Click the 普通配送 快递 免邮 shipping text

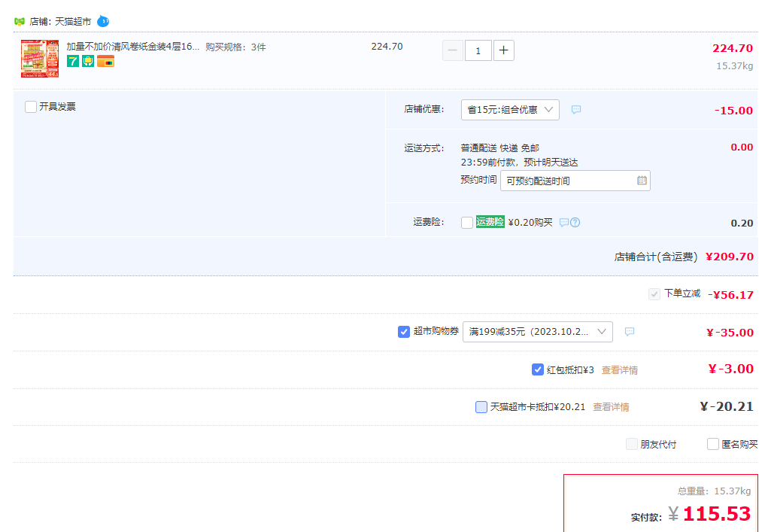tap(500, 148)
